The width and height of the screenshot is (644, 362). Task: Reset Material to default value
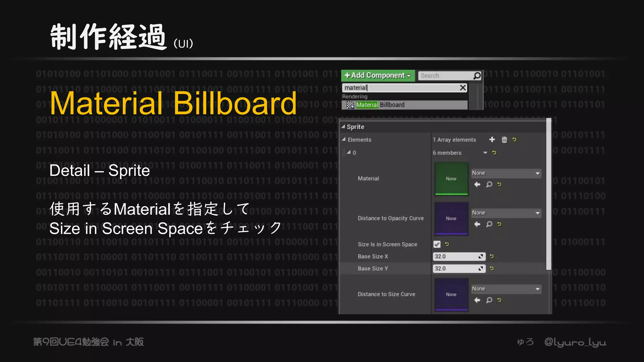click(499, 184)
